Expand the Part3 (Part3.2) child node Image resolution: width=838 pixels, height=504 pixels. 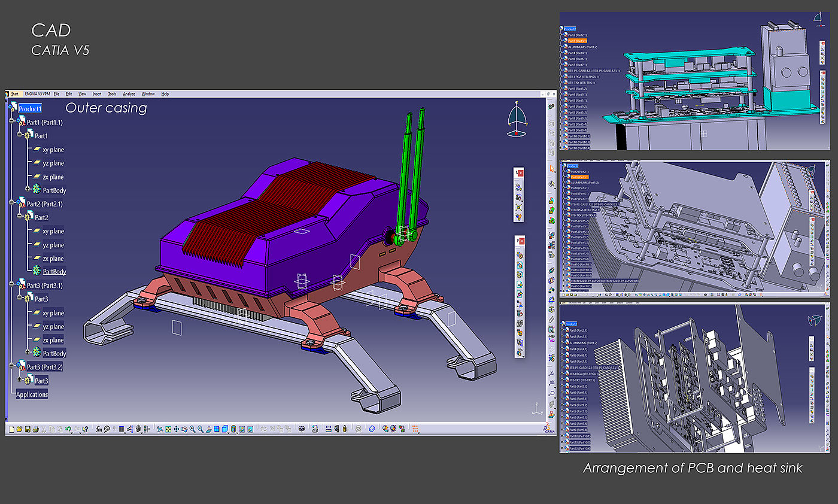(x=20, y=380)
